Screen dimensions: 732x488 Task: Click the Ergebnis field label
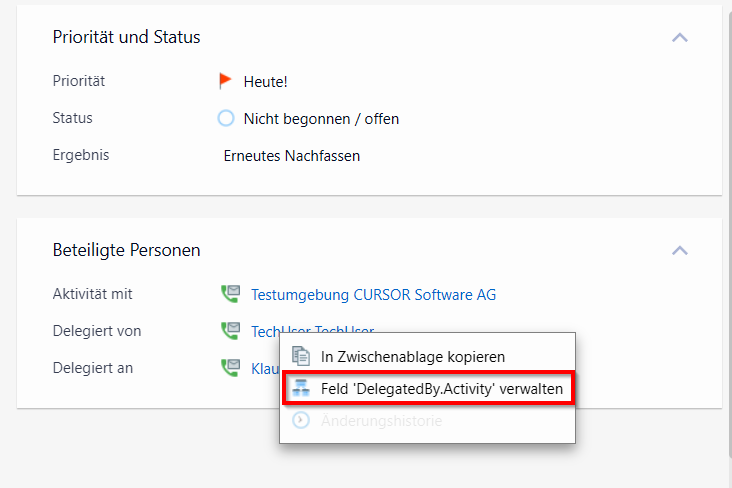click(81, 155)
